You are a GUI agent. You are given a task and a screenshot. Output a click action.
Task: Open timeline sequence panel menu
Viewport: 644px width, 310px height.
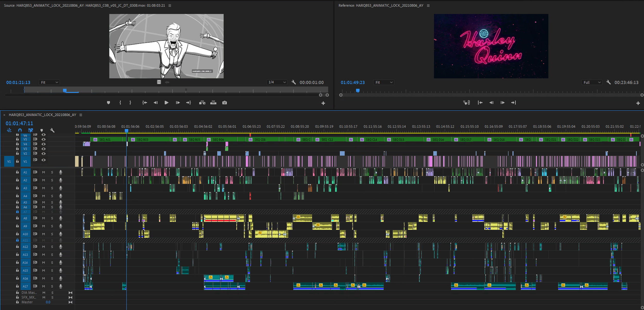(81, 115)
